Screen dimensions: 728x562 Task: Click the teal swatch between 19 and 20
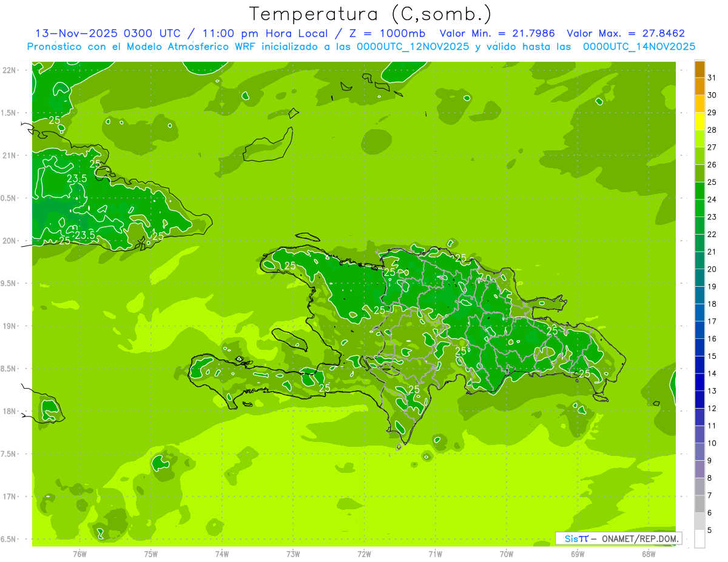coord(699,278)
